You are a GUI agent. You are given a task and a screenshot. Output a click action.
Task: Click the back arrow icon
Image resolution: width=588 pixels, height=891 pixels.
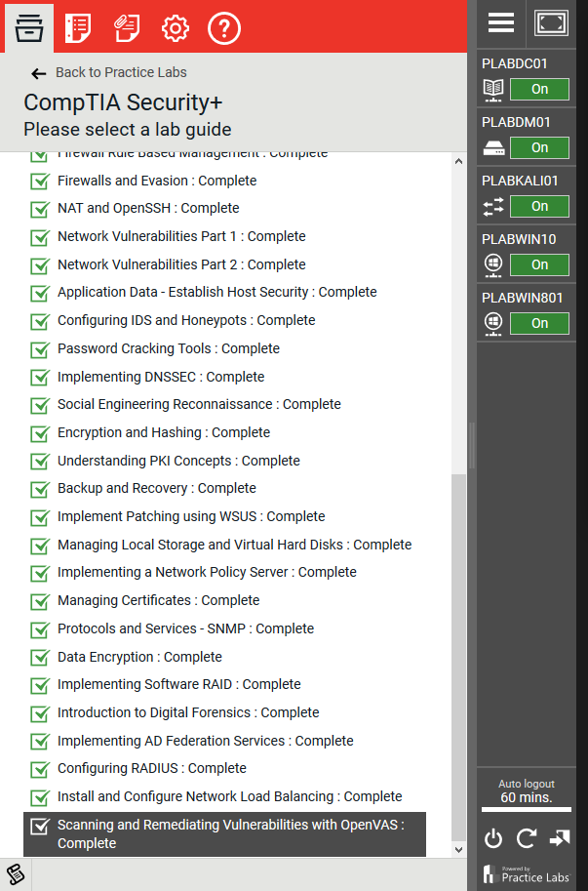[x=39, y=73]
